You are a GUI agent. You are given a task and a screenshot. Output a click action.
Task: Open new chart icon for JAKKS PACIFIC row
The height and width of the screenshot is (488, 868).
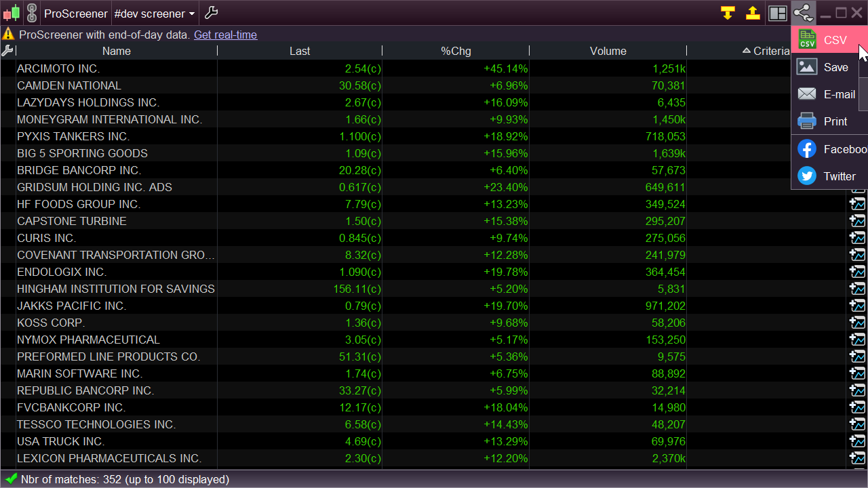(x=858, y=306)
